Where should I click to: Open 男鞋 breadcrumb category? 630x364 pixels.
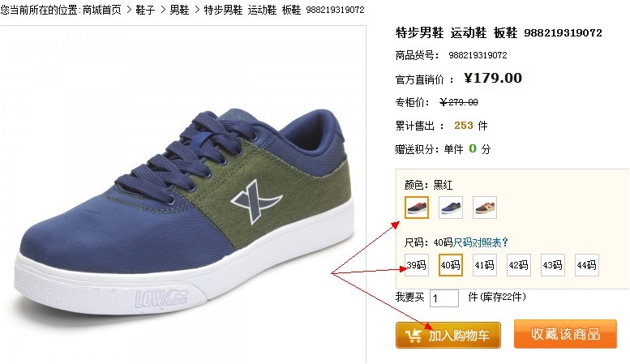179,10
